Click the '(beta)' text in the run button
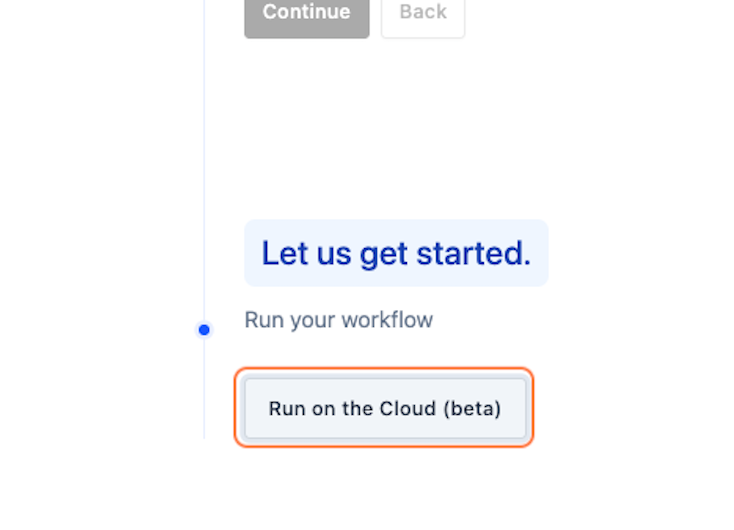Image resolution: width=734 pixels, height=530 pixels. pos(472,409)
